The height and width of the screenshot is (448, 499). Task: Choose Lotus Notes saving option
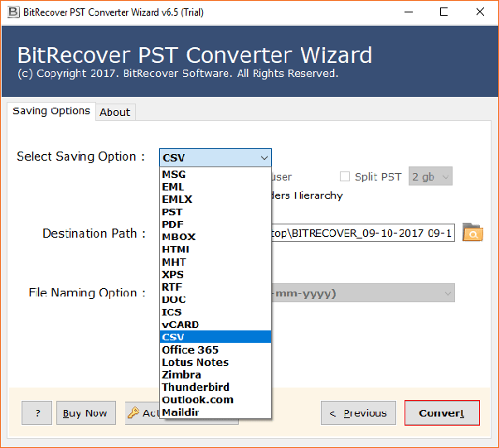[216, 362]
